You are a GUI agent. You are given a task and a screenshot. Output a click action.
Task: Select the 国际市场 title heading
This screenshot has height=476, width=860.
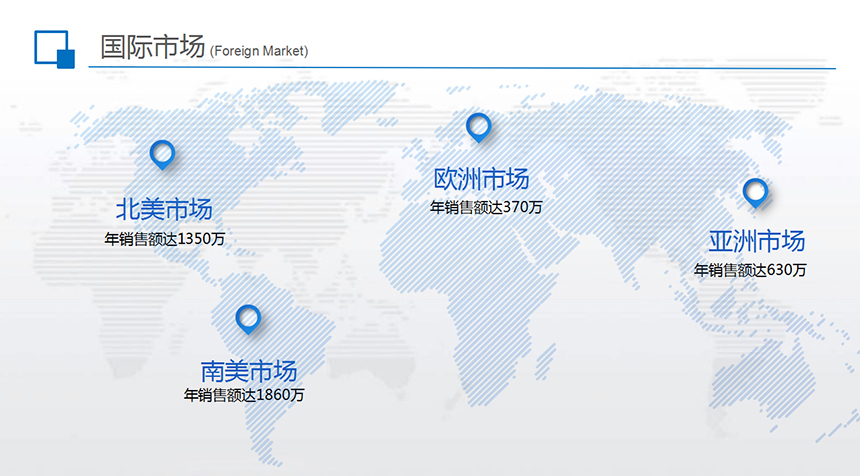tap(152, 47)
